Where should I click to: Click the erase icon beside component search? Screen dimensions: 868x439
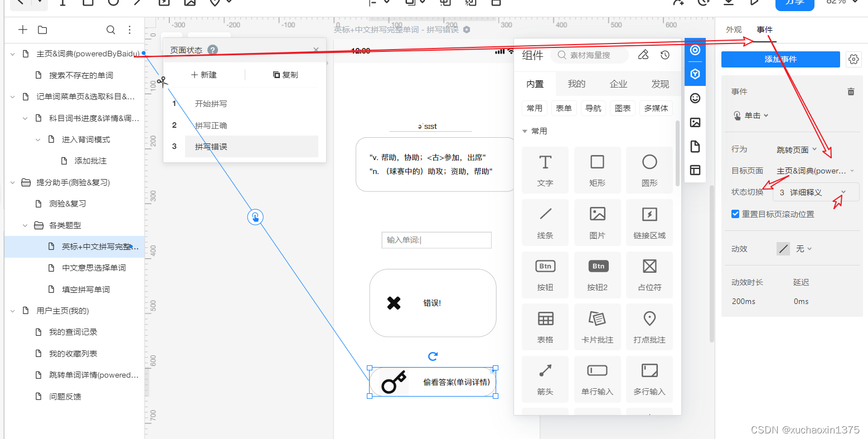point(643,55)
